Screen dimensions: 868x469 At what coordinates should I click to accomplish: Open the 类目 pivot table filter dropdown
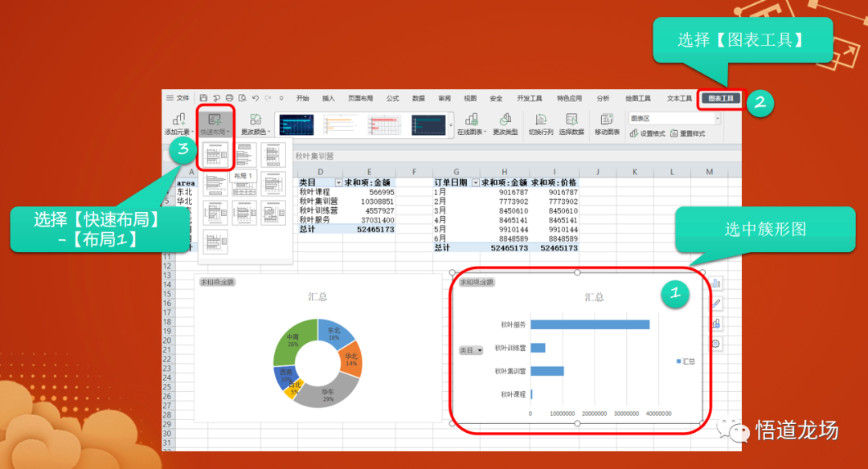(x=338, y=182)
